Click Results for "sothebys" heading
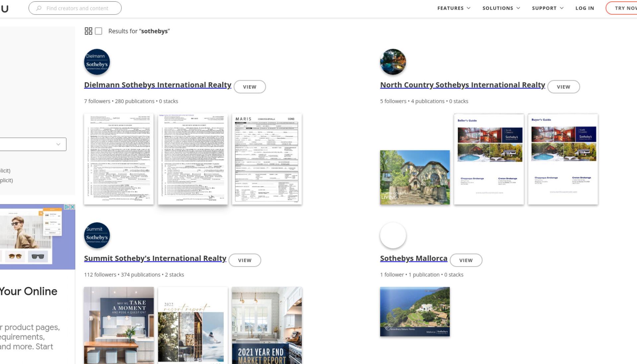The height and width of the screenshot is (364, 637). click(x=139, y=31)
